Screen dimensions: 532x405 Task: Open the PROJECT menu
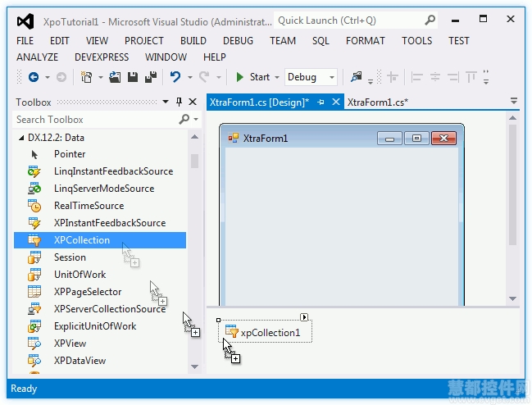coord(143,41)
